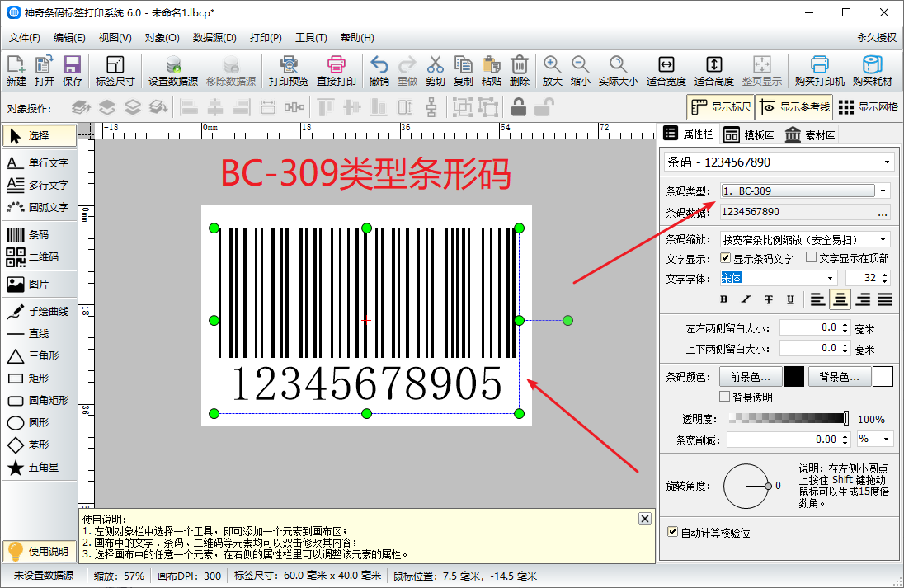Click the 选择 selection tool button
The height and width of the screenshot is (588, 904).
pos(40,135)
